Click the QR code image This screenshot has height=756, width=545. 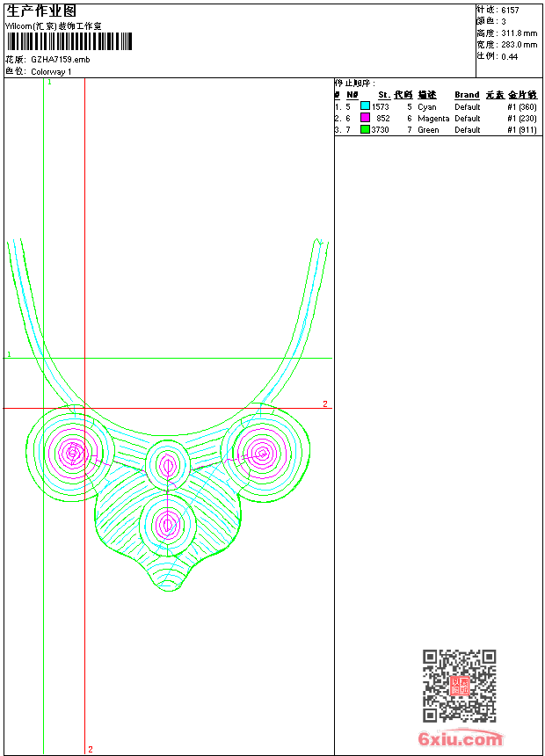click(459, 686)
